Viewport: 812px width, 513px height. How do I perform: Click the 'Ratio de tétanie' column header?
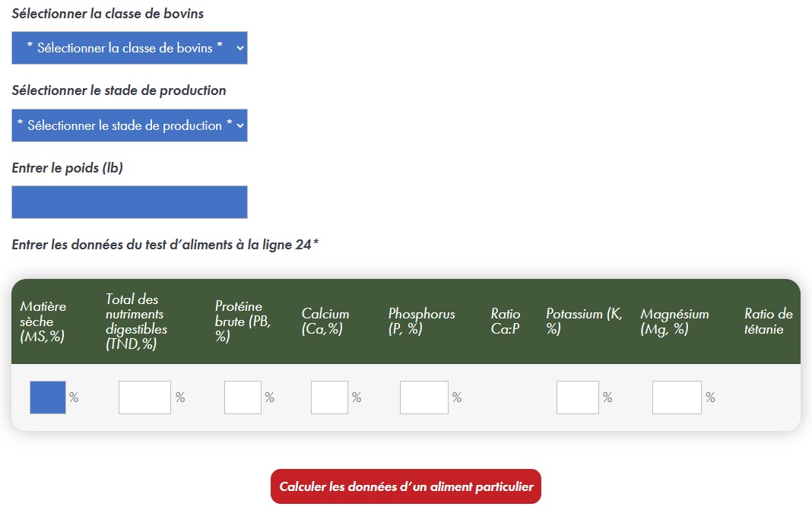tap(768, 321)
